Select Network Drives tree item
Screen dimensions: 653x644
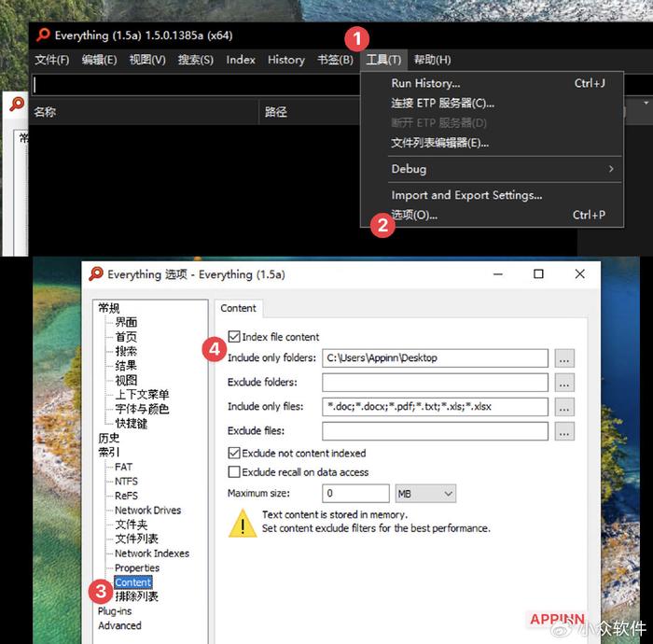point(147,511)
